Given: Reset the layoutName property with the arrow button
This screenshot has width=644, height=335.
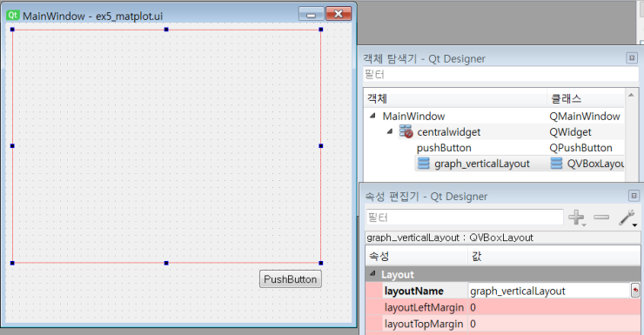Looking at the screenshot, I should point(635,291).
